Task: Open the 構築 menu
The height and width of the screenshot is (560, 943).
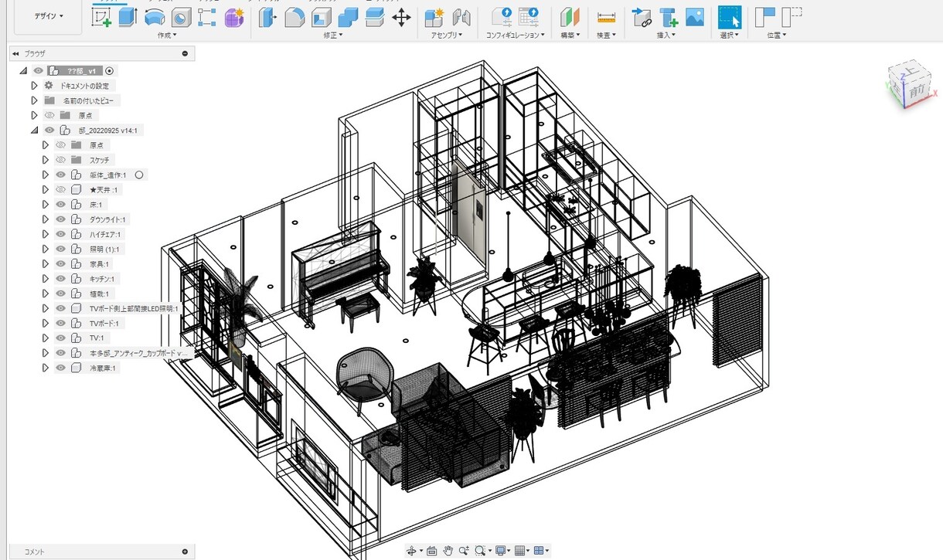Action: coord(570,36)
